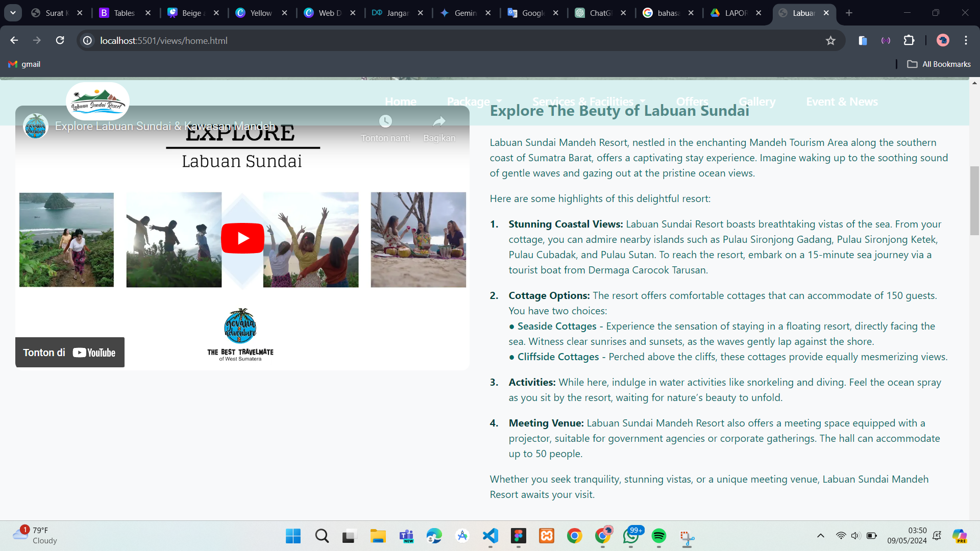Open the Chrome profile avatar
This screenshot has height=551, width=980.
pyautogui.click(x=943, y=40)
